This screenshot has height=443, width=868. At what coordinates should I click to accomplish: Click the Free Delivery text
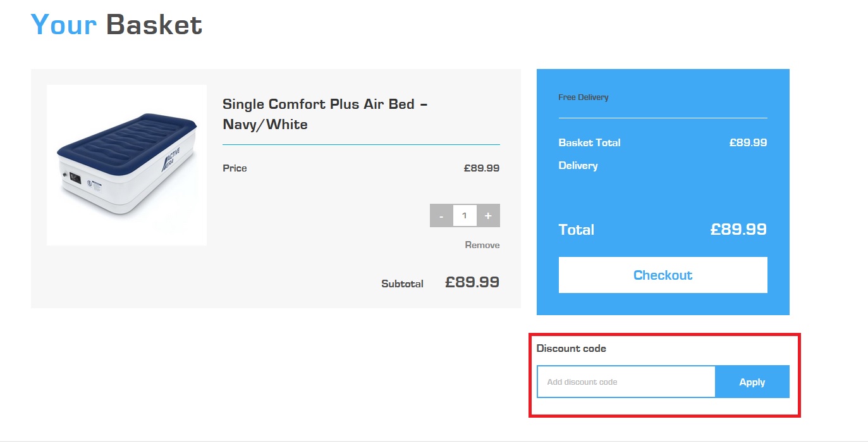584,97
